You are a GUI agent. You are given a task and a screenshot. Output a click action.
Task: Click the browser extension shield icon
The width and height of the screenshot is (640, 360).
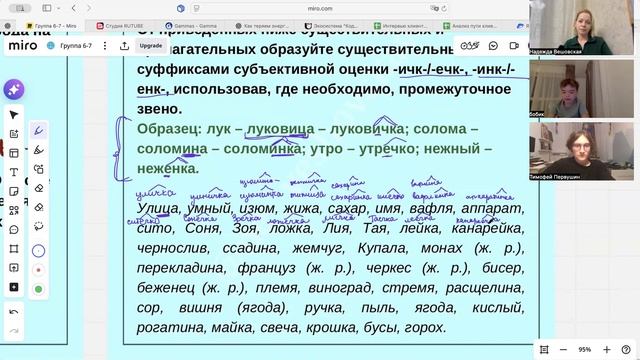pyautogui.click(x=181, y=8)
